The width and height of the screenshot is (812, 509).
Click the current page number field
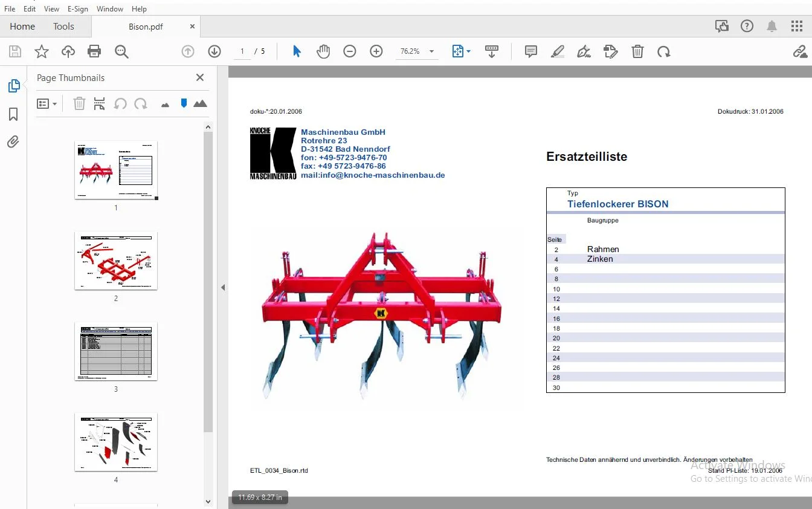pyautogui.click(x=242, y=52)
